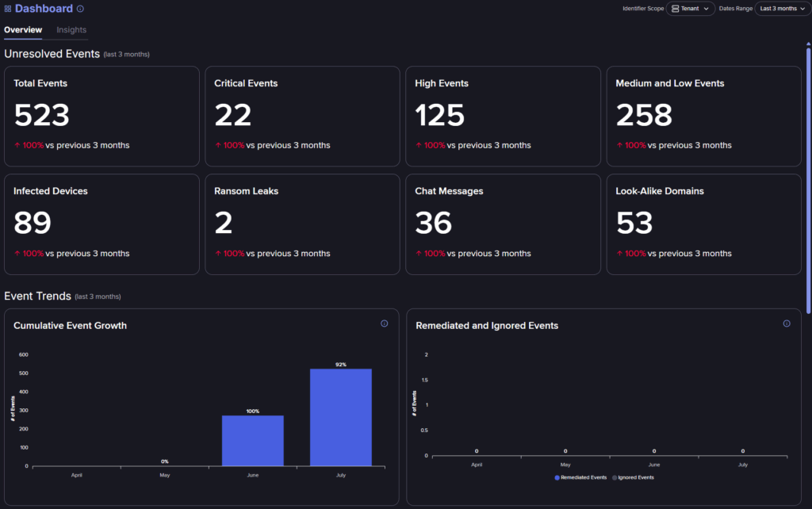812x509 pixels.
Task: Open info icon on Cumulative Event Growth chart
Action: 385,323
